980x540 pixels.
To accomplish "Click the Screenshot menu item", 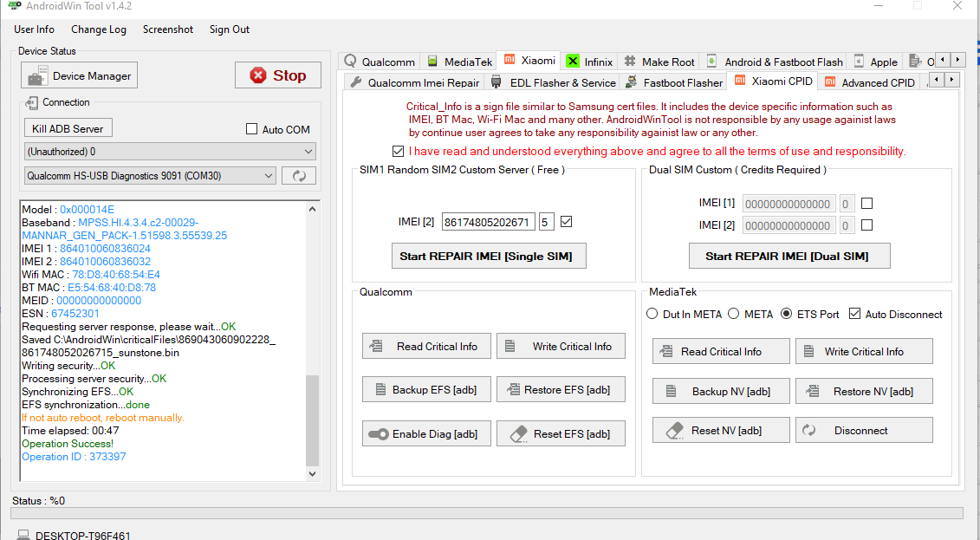I will click(x=168, y=29).
